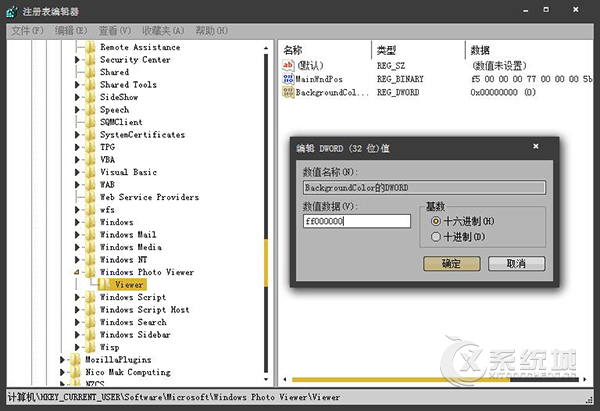Click the Windows NT folder icon
Image resolution: width=600 pixels, height=411 pixels.
(90, 260)
